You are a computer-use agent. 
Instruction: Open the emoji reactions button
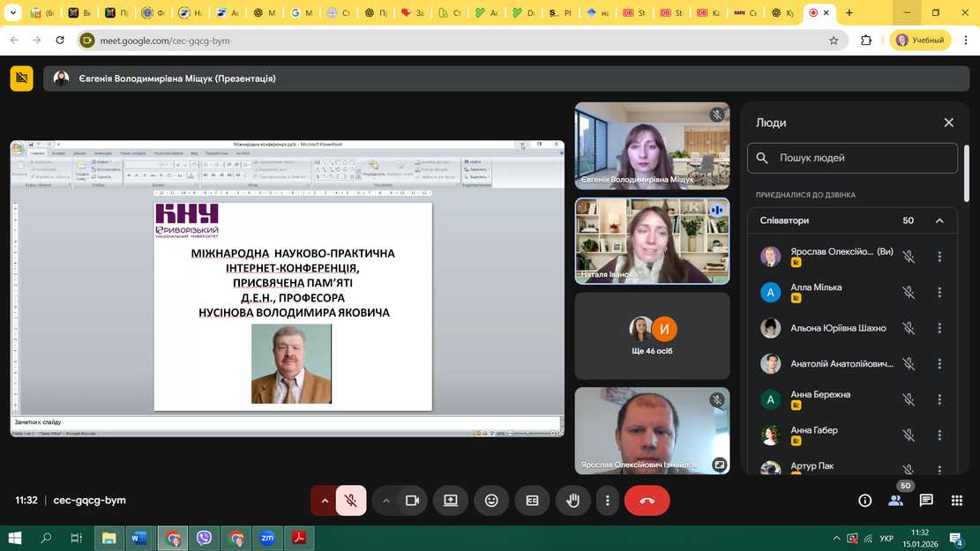(x=491, y=501)
